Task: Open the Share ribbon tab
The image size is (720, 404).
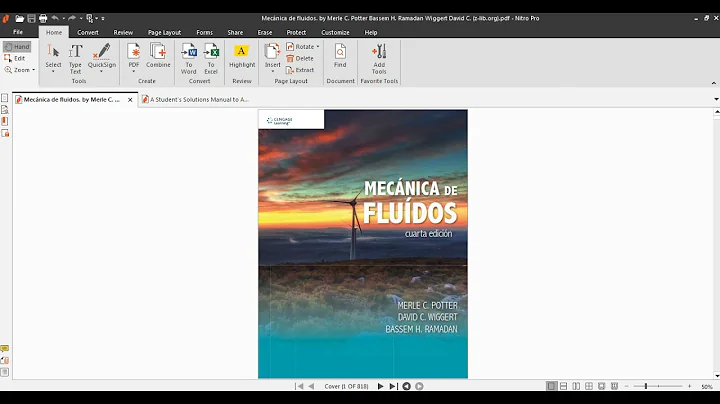Action: point(235,33)
